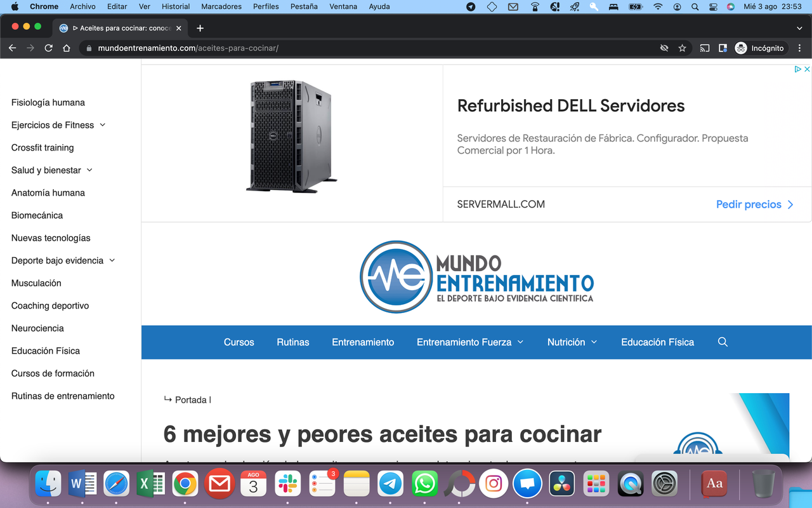Expand Ejercicios de Fitness submenu arrow
Screen dimensions: 812x508
click(103, 125)
